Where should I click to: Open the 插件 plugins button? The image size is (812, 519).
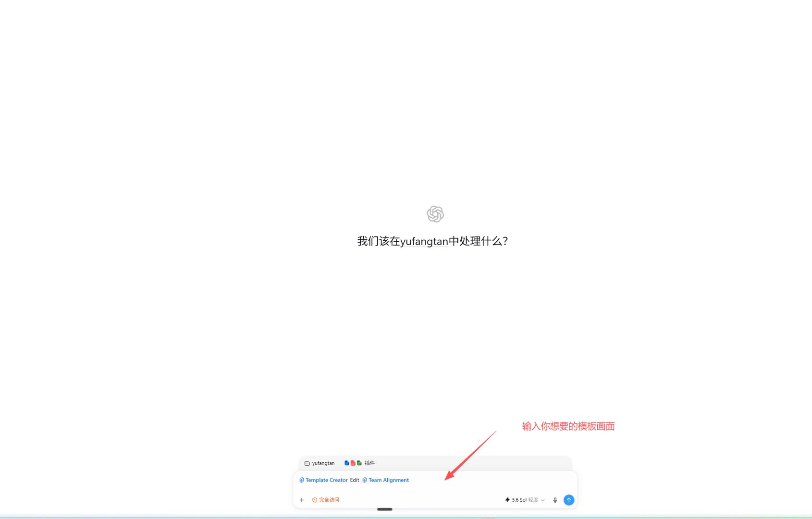[x=359, y=463]
